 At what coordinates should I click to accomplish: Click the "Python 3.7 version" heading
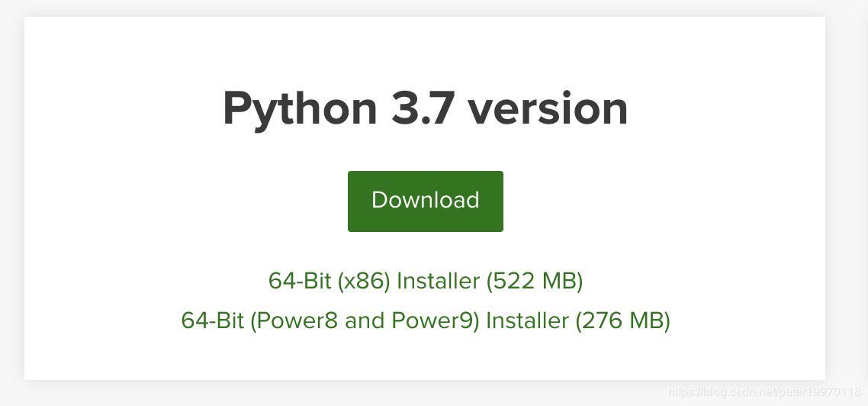[425, 109]
